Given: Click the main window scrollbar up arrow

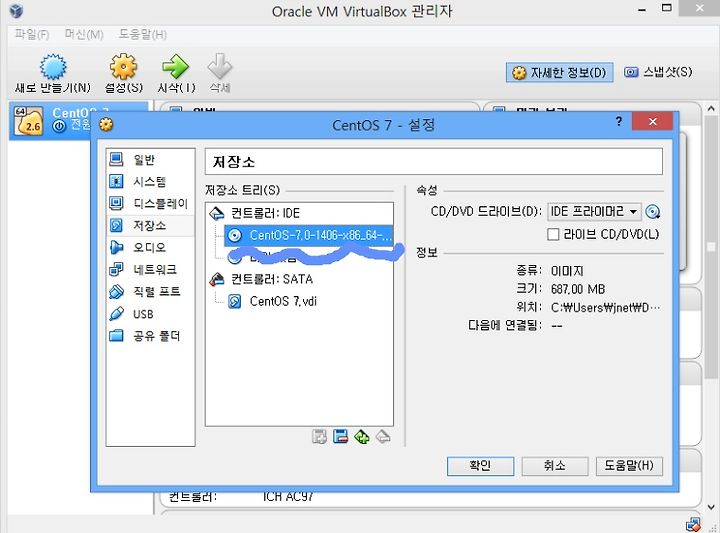Looking at the screenshot, I should (x=711, y=109).
